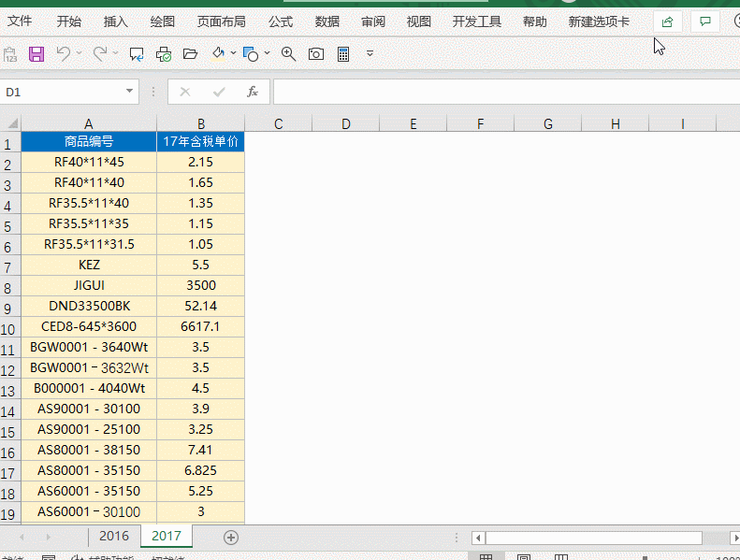The width and height of the screenshot is (740, 560).
Task: Click the insert function fx icon
Action: click(x=253, y=92)
